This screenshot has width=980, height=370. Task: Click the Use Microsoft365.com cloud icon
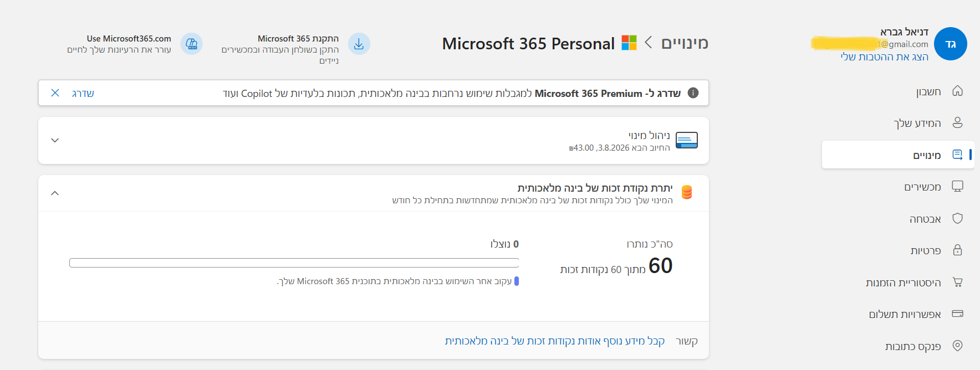pos(192,44)
